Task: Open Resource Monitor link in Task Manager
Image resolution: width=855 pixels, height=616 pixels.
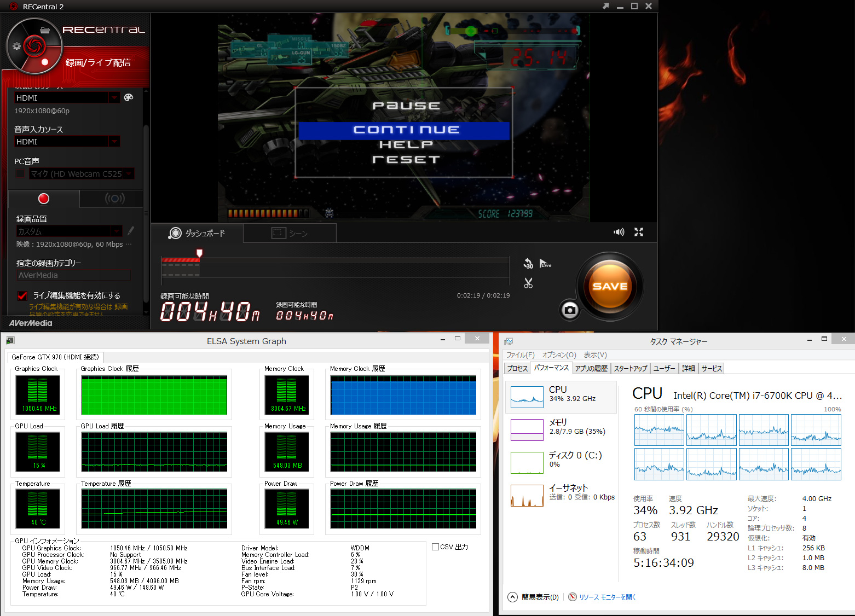Action: click(607, 597)
